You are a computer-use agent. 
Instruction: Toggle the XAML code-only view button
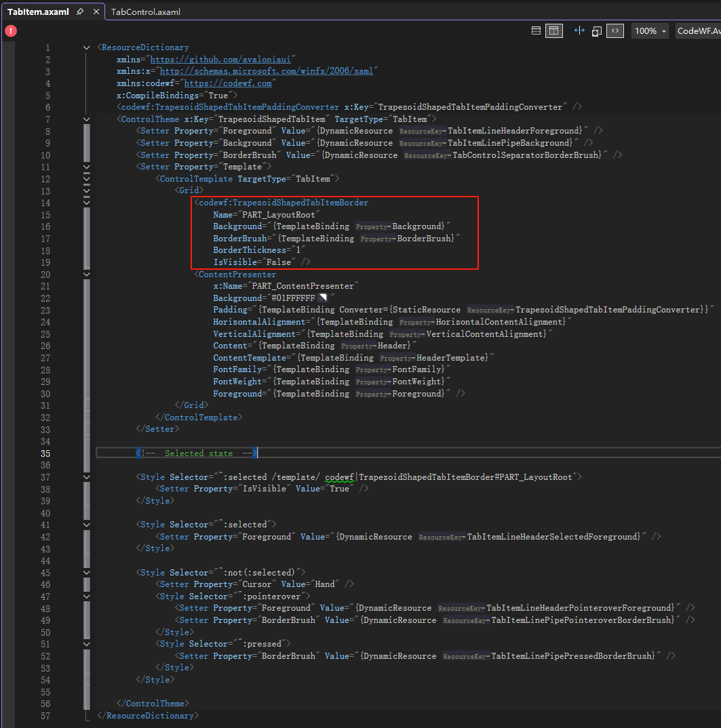(x=615, y=31)
